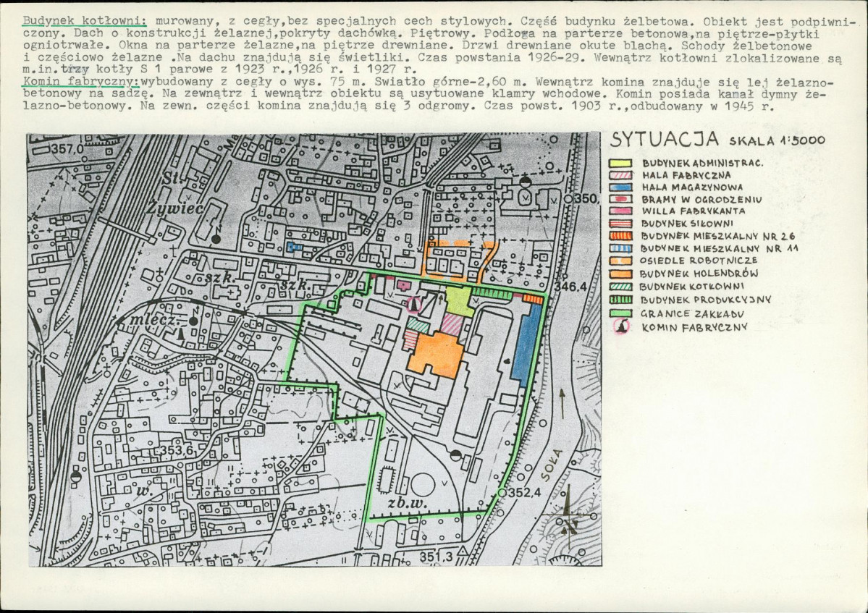The width and height of the screenshot is (868, 613).
Task: Click the Budynek mieszkalny nr 11 legend swatch
Action: coord(620,248)
